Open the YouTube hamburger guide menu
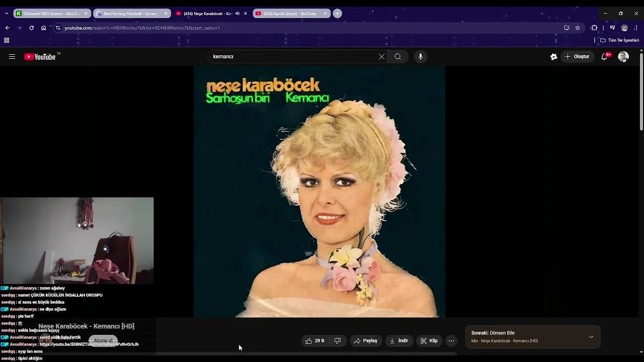Screen dimensions: 644x362 click(x=12, y=57)
